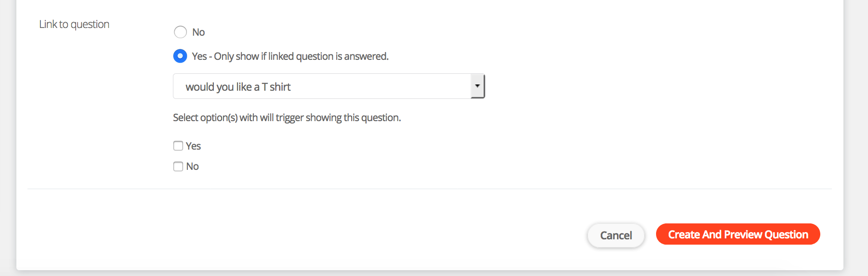Image resolution: width=868 pixels, height=276 pixels.
Task: Select the "No" radio button for link to question
Action: tap(180, 32)
